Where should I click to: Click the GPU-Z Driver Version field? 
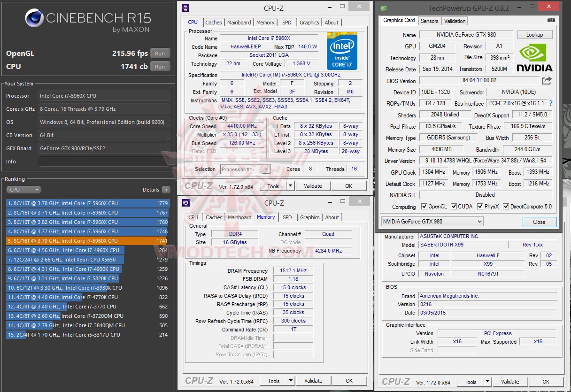(486, 161)
